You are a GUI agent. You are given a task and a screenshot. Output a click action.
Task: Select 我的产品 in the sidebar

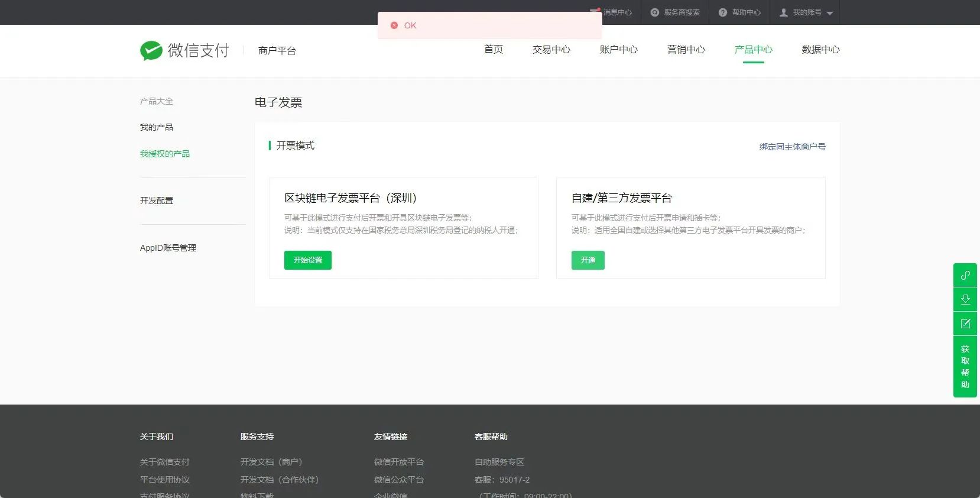point(157,127)
